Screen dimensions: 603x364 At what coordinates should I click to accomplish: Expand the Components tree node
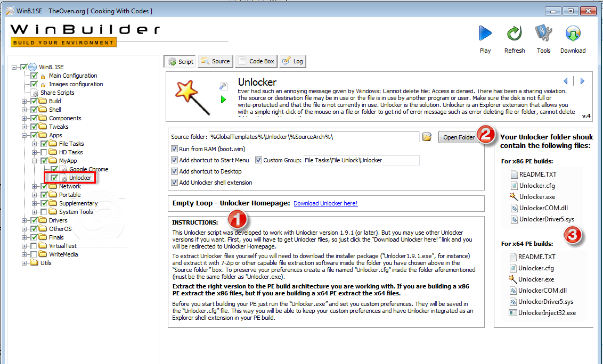click(24, 118)
